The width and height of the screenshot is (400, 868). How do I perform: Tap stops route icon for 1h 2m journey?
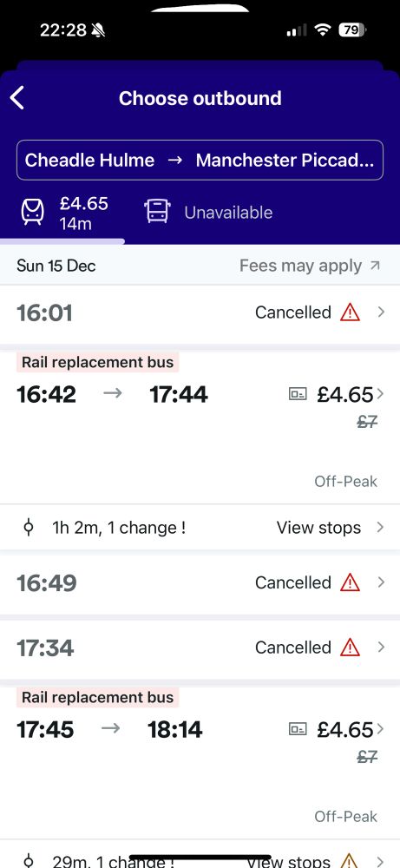(29, 528)
